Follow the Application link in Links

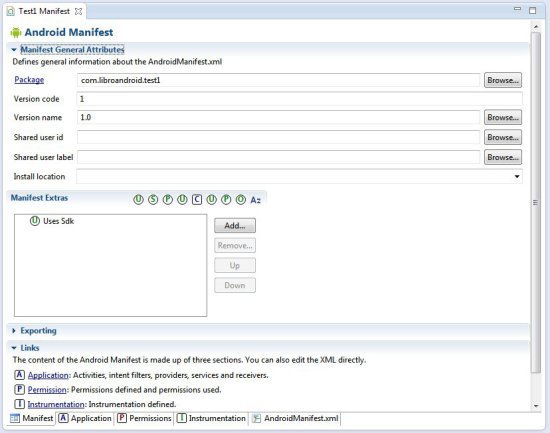pyautogui.click(x=48, y=375)
